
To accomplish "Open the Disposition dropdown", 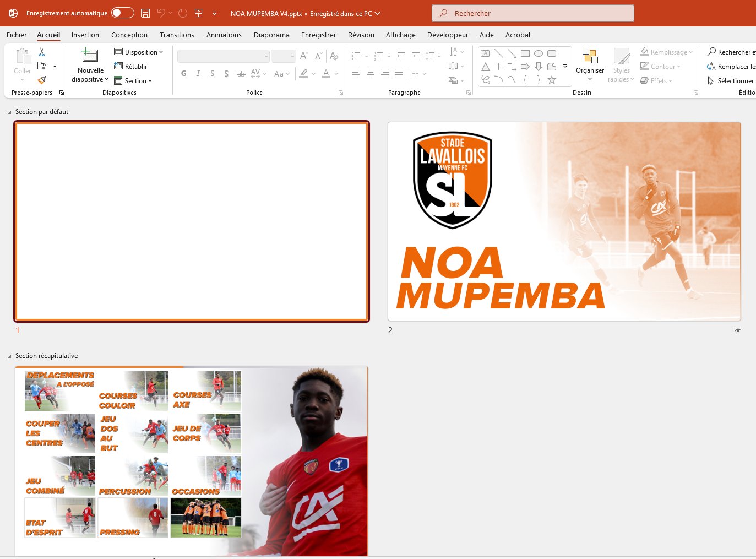I will (139, 52).
